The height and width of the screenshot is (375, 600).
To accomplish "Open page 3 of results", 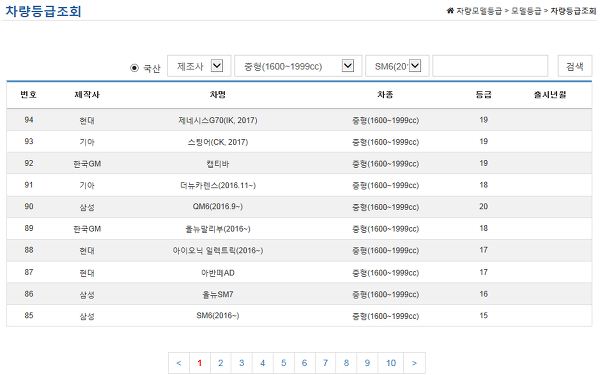I will coord(241,363).
